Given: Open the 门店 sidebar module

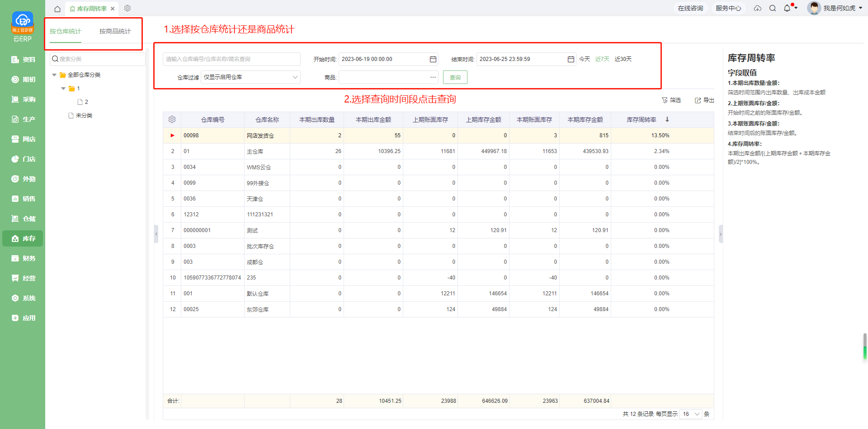Looking at the screenshot, I should coord(23,159).
